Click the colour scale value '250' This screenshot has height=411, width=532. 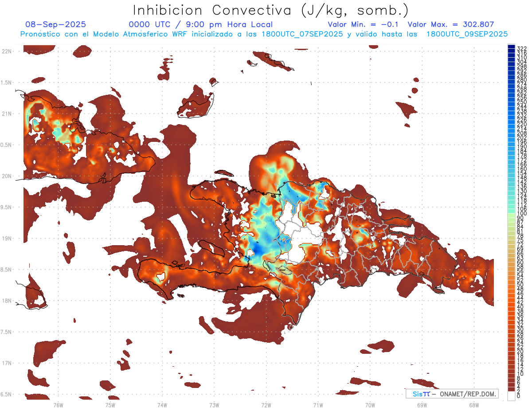click(522, 102)
